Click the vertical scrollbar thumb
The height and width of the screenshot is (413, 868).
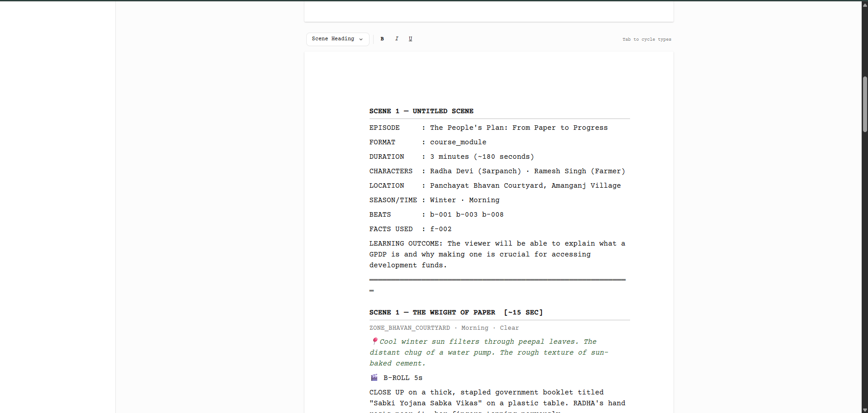[x=865, y=104]
